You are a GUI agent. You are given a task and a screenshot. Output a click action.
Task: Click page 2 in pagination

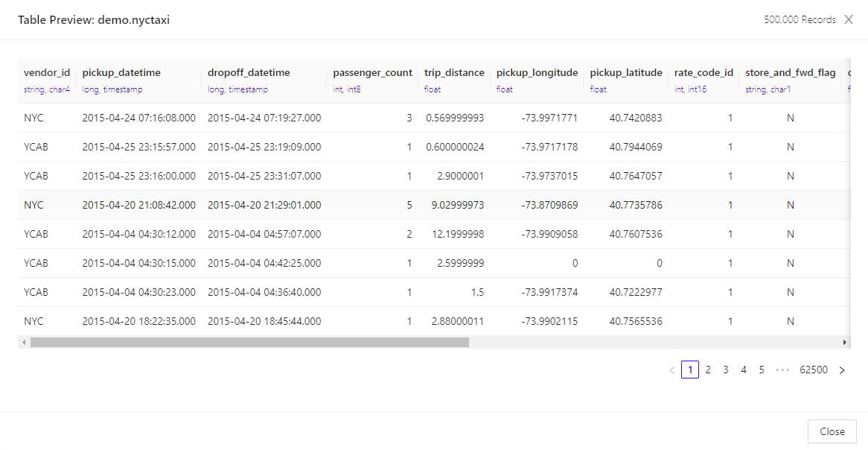[708, 369]
